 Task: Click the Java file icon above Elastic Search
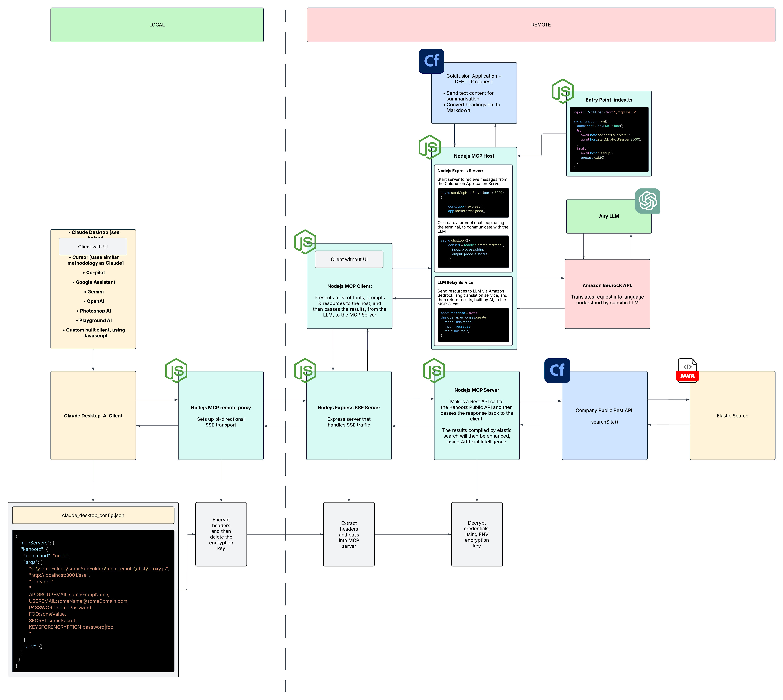(x=687, y=370)
